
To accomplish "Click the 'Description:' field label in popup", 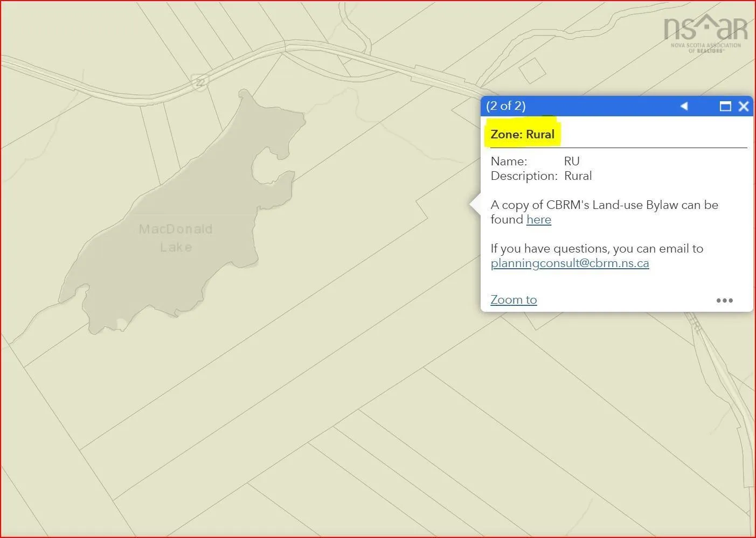I will (x=524, y=176).
